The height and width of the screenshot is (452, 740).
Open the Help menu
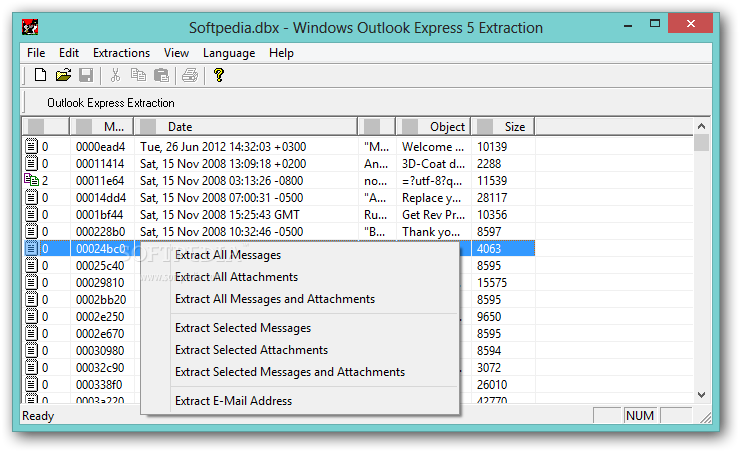tap(281, 53)
